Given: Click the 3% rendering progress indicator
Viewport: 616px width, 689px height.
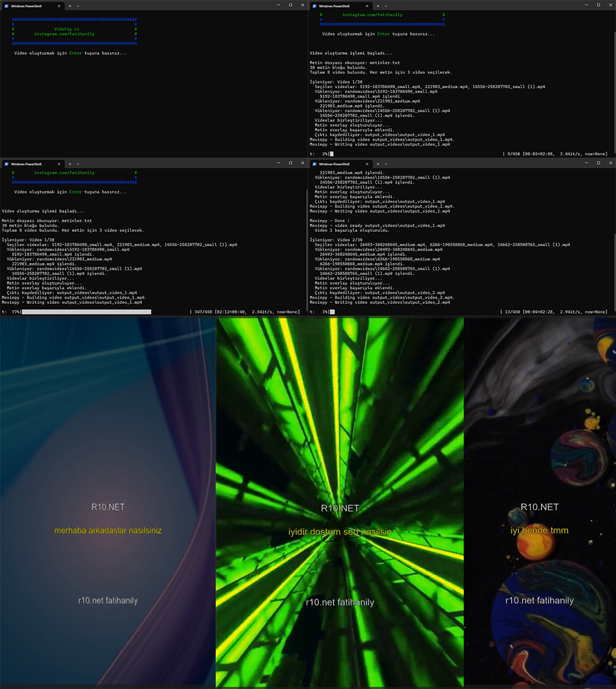Looking at the screenshot, I should 332,312.
